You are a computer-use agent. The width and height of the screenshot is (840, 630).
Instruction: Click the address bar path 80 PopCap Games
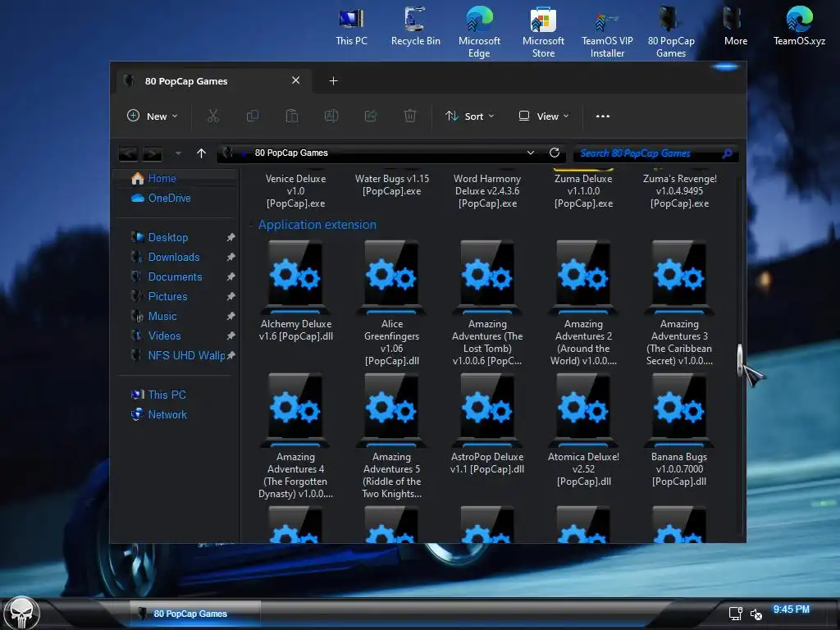(x=291, y=153)
